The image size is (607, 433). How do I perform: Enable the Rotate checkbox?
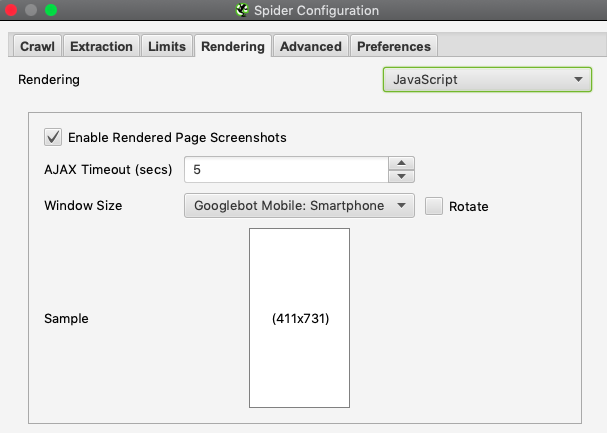click(x=434, y=206)
